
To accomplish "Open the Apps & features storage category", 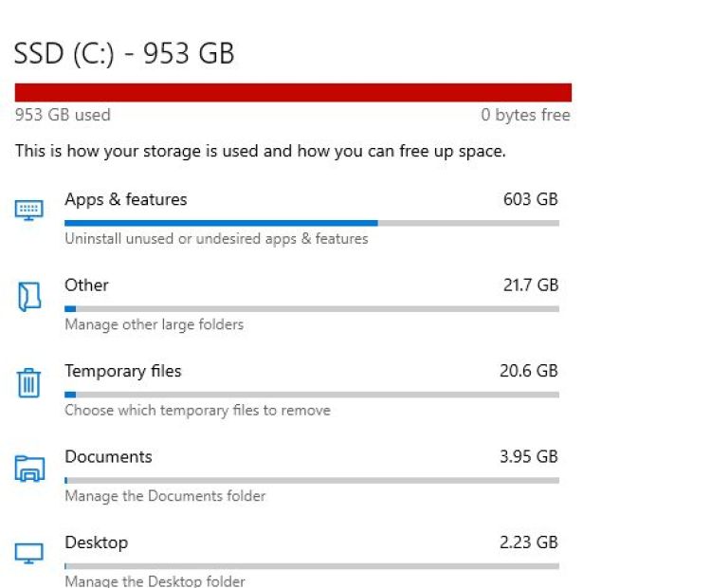I will 126,200.
